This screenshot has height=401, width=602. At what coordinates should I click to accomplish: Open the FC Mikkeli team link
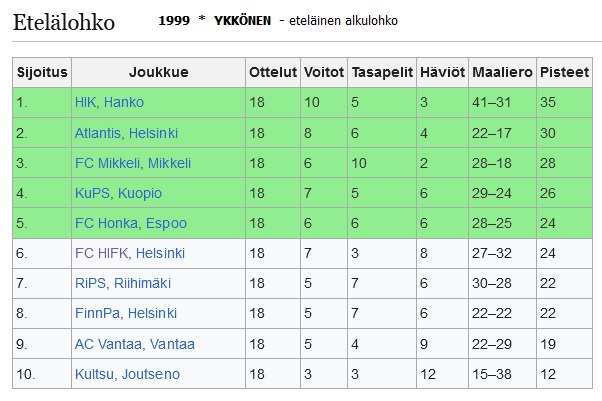tap(107, 163)
